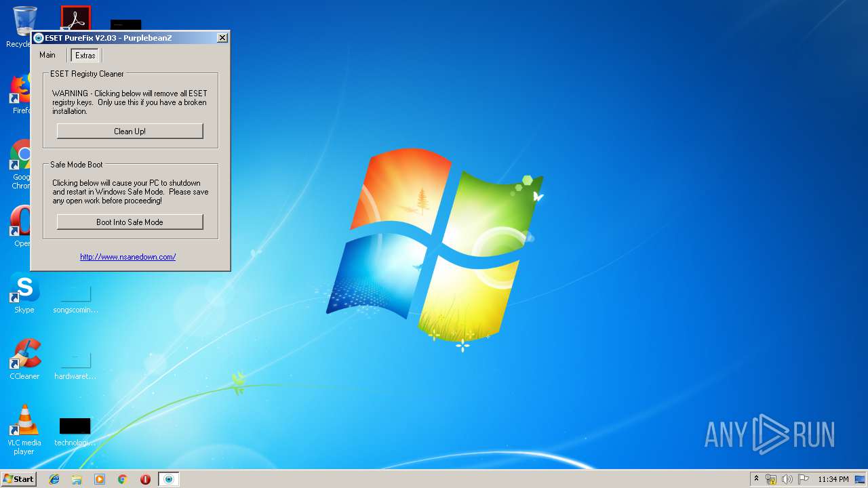Click the ESET PureFix title bar icon
Image resolution: width=868 pixels, height=488 pixels.
39,38
